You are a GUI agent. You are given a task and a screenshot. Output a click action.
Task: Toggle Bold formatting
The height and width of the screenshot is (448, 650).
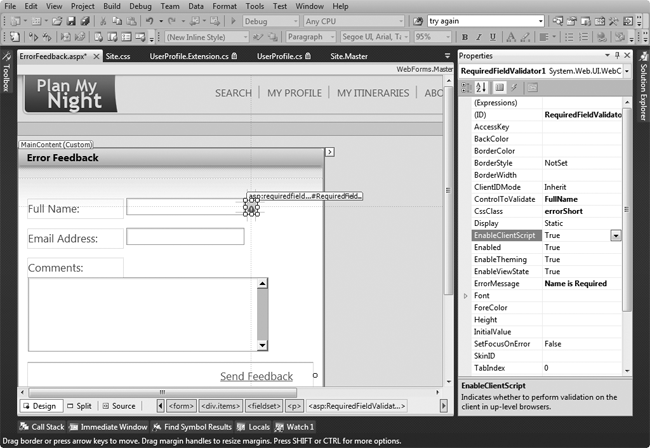click(x=465, y=37)
